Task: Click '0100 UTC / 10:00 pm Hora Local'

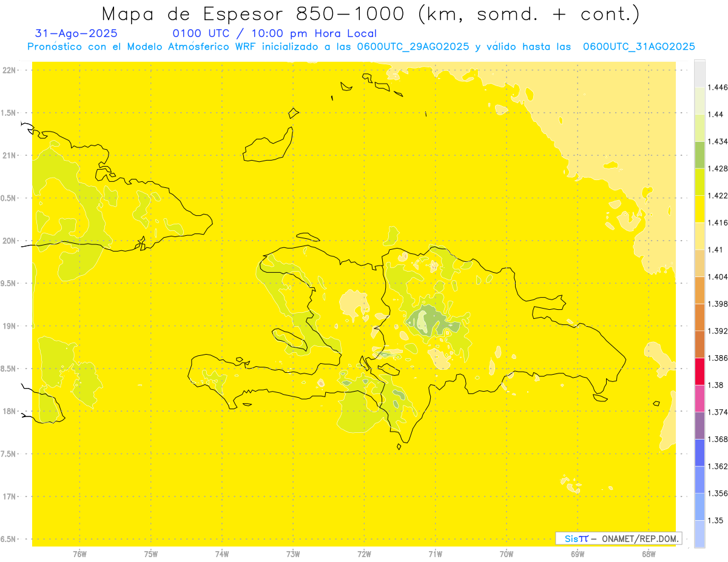Action: tap(275, 34)
